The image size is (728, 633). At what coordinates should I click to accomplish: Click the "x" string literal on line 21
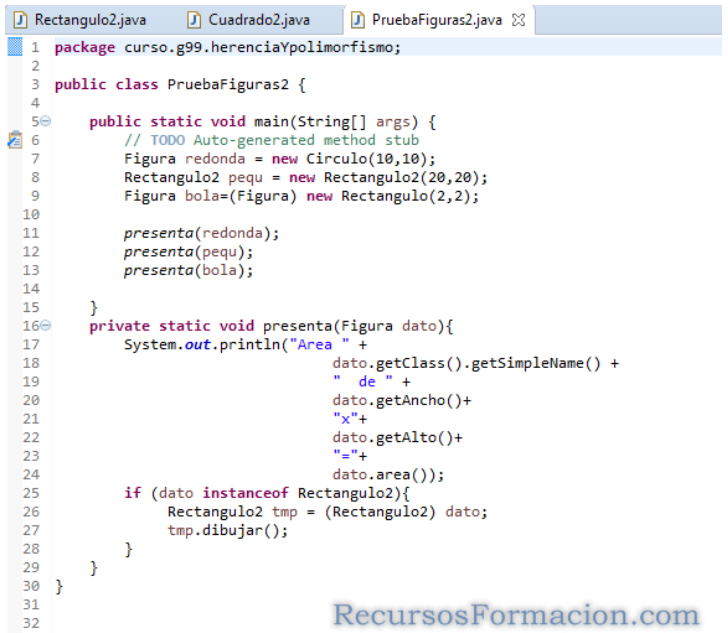point(345,419)
